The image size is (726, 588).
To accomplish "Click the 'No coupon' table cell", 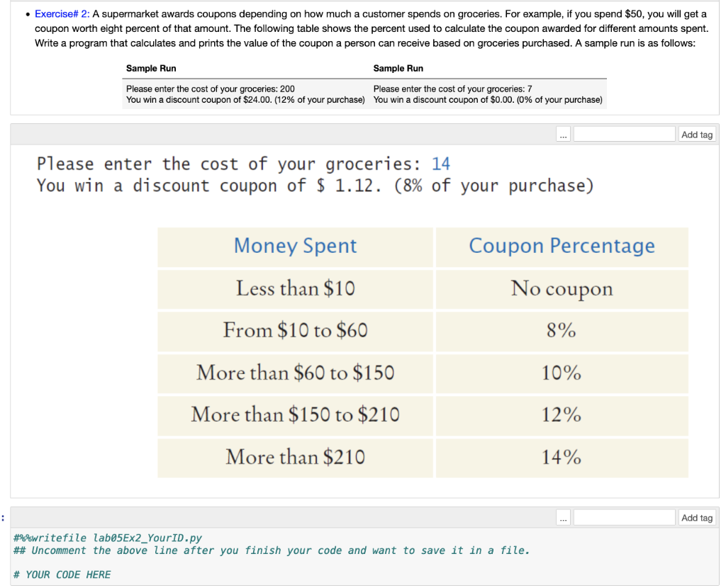I will [561, 289].
